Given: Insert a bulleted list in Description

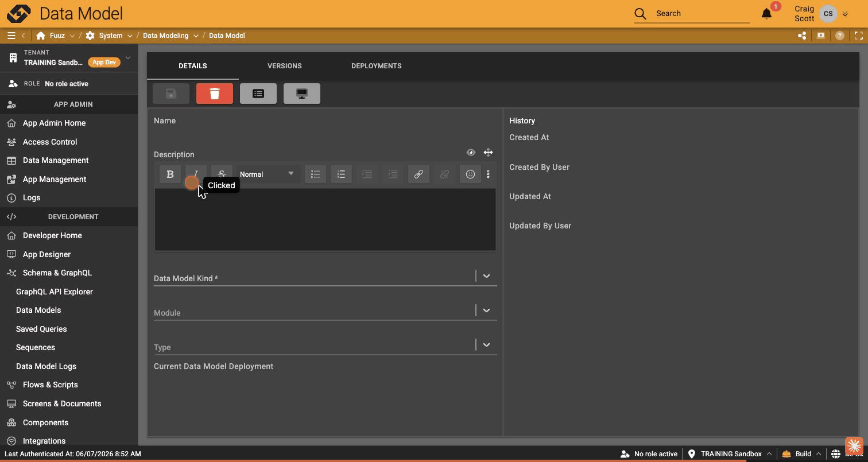Looking at the screenshot, I should pyautogui.click(x=315, y=174).
